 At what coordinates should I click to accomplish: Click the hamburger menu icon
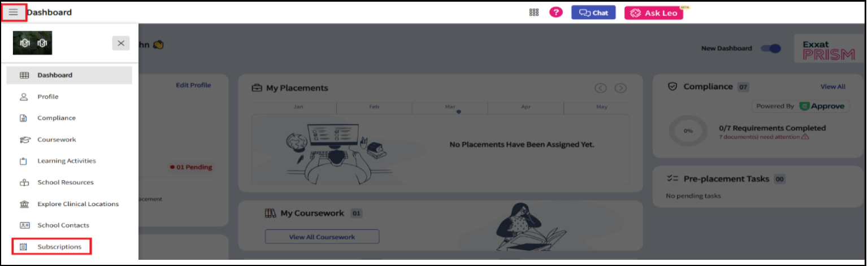pyautogui.click(x=14, y=12)
